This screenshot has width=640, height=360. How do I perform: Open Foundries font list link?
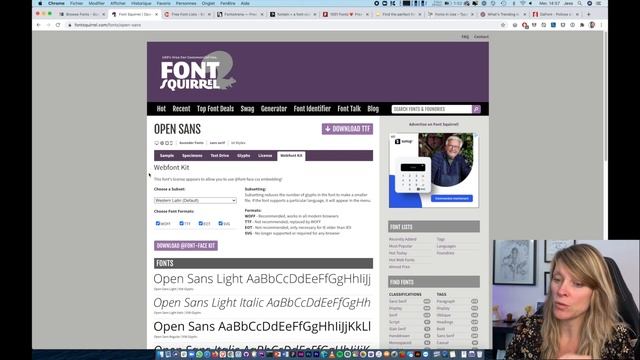[x=445, y=253]
